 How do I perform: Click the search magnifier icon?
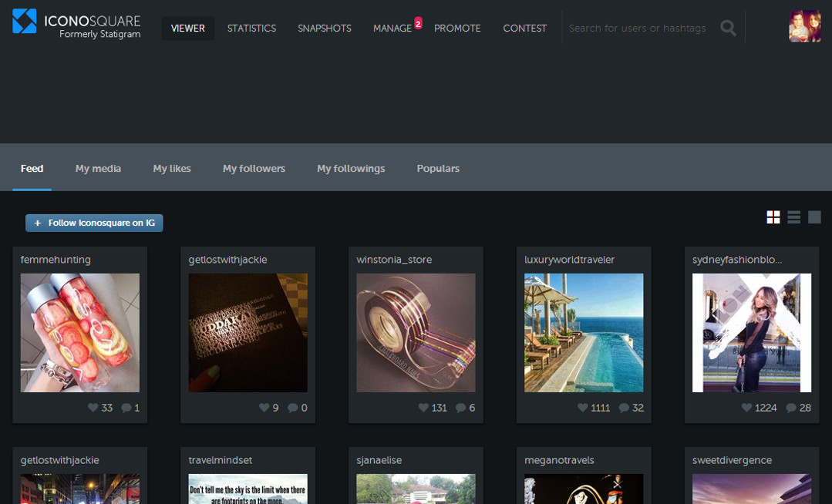[728, 28]
